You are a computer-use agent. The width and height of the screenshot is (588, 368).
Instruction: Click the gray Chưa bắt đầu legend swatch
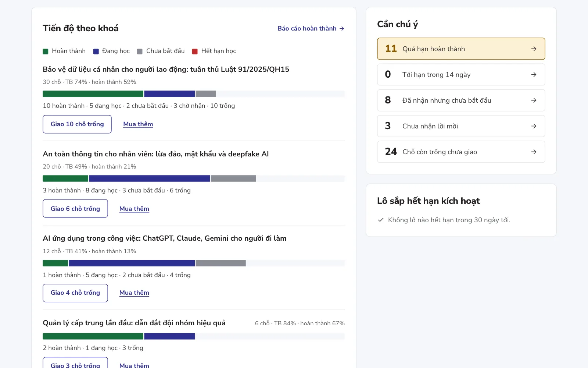[140, 52]
